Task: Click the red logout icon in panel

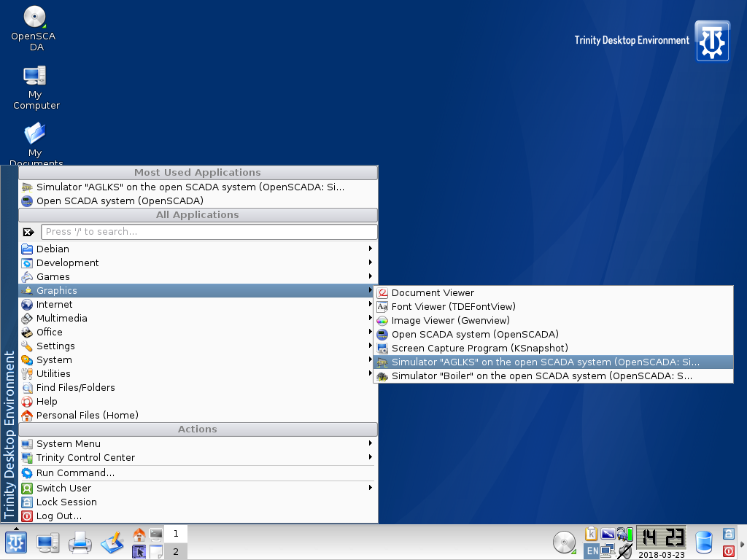Action: [x=728, y=551]
